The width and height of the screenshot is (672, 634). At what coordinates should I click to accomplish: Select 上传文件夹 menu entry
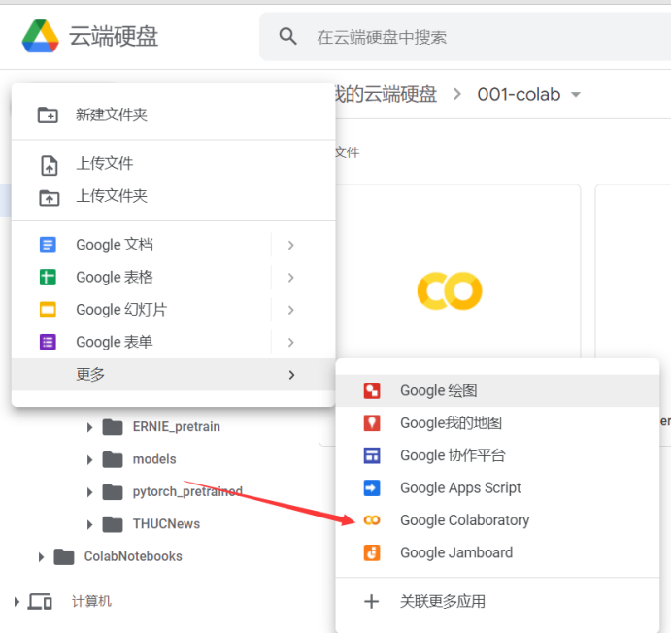(x=173, y=196)
